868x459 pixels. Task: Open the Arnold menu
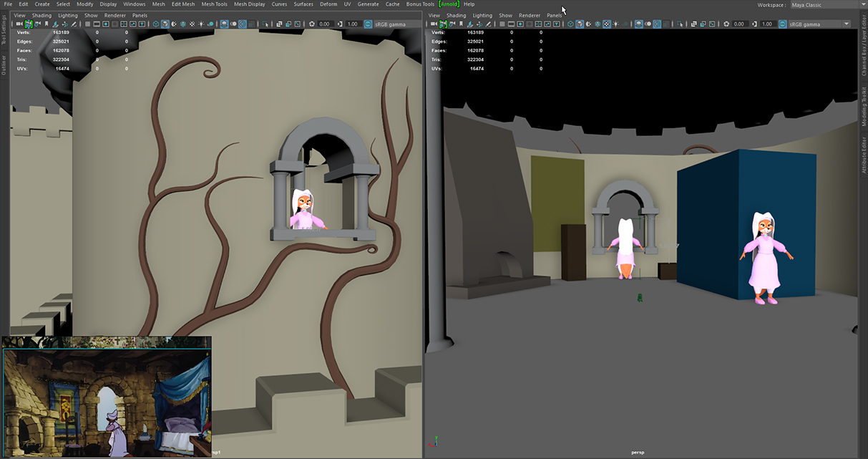tap(449, 4)
